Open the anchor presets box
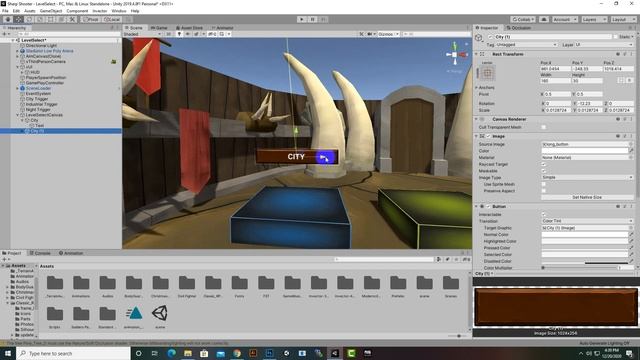 [487, 73]
